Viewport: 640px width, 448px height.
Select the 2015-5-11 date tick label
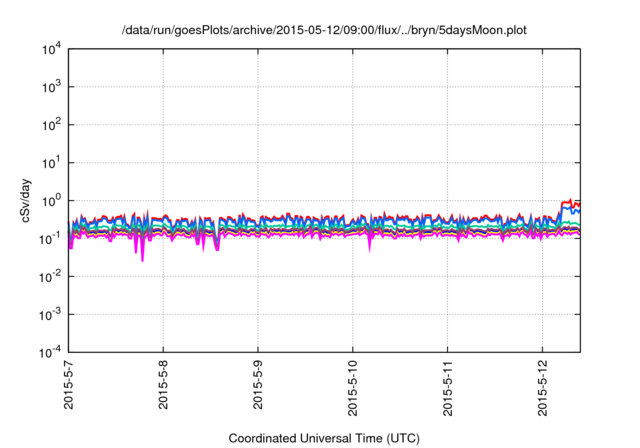click(x=448, y=388)
